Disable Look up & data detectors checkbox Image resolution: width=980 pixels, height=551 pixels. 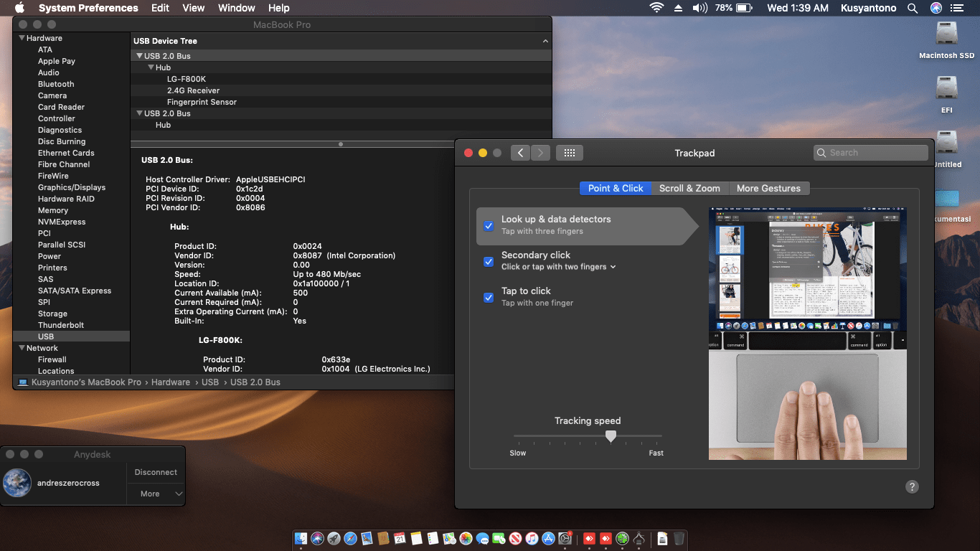(489, 225)
